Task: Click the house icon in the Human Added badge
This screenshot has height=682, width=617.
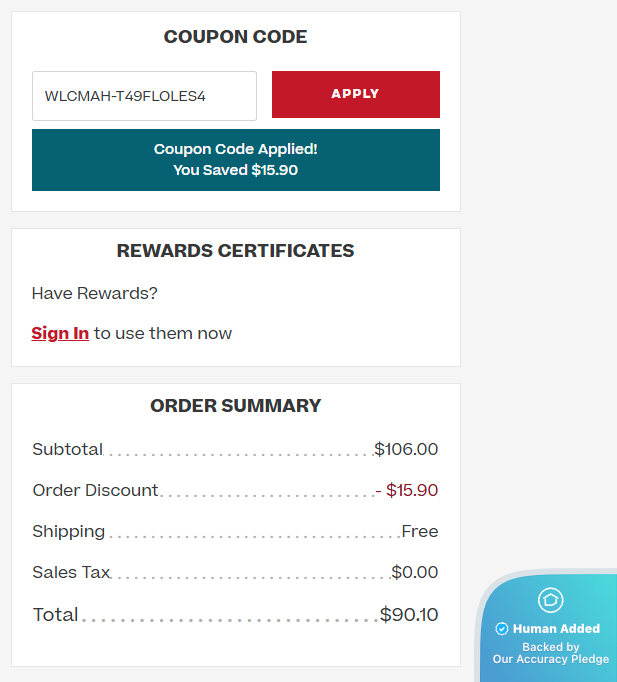Action: 551,600
